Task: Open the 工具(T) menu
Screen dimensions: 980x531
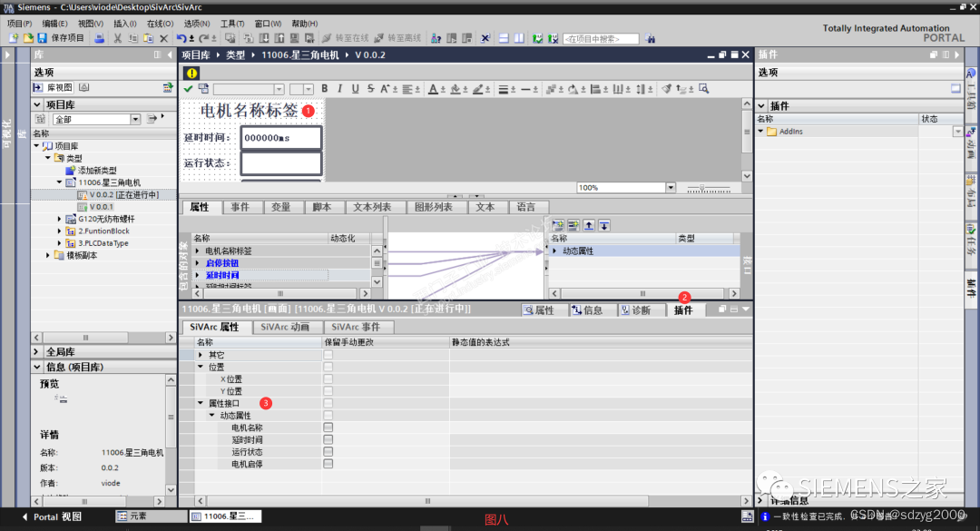Action: tap(232, 24)
